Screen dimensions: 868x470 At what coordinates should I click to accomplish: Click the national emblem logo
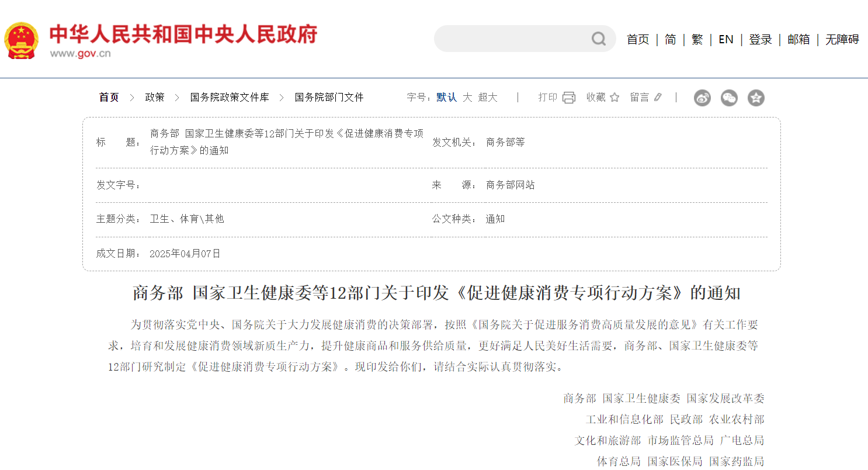[x=22, y=40]
